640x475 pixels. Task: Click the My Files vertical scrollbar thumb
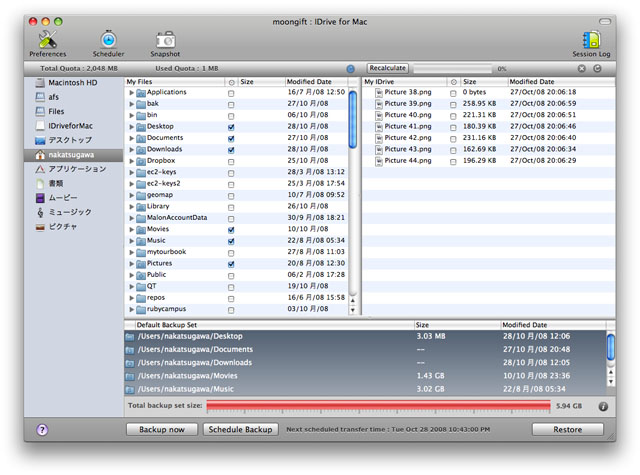point(353,120)
